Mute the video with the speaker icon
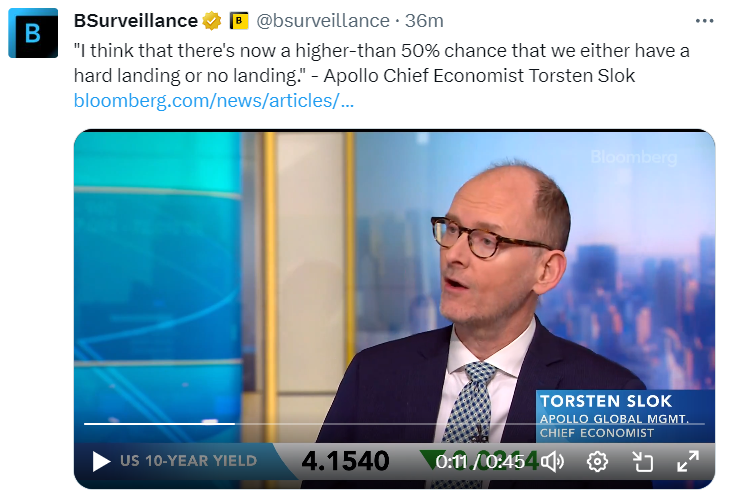The image size is (731, 497). [553, 461]
